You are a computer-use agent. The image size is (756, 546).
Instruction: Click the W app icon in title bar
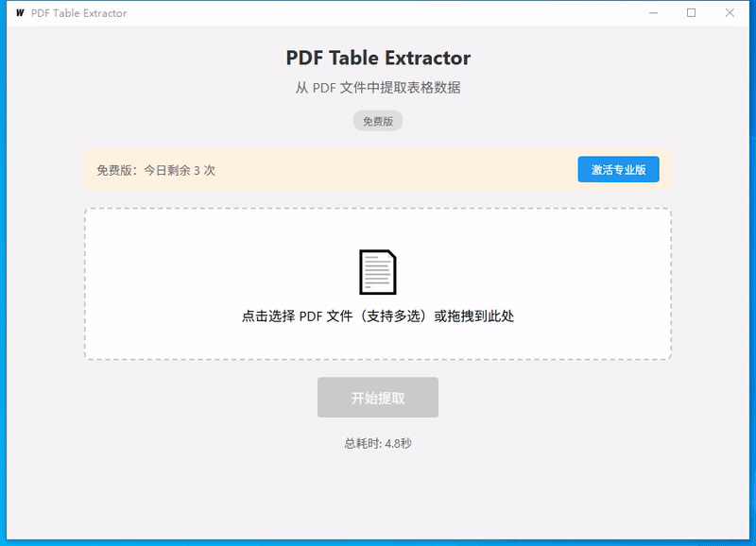click(20, 13)
